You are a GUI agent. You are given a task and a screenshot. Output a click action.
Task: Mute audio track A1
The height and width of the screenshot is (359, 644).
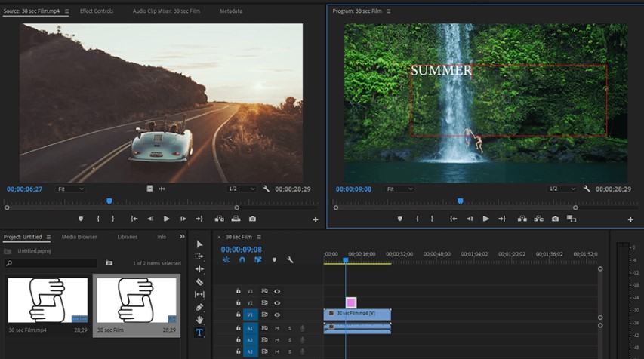click(277, 328)
